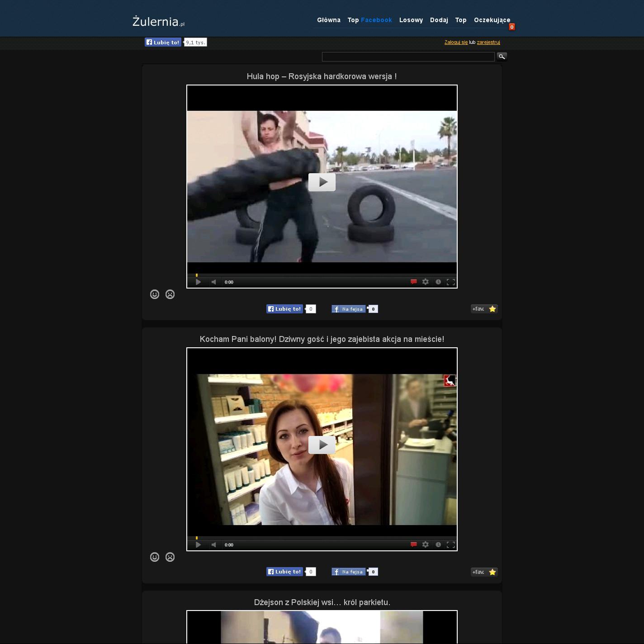Click the smiley face under the Hula hop video
Image resolution: width=644 pixels, height=644 pixels.
pyautogui.click(x=155, y=294)
